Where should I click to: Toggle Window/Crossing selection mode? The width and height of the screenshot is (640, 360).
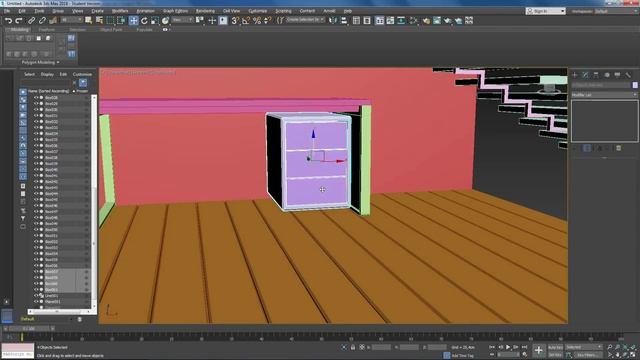pyautogui.click(x=121, y=20)
